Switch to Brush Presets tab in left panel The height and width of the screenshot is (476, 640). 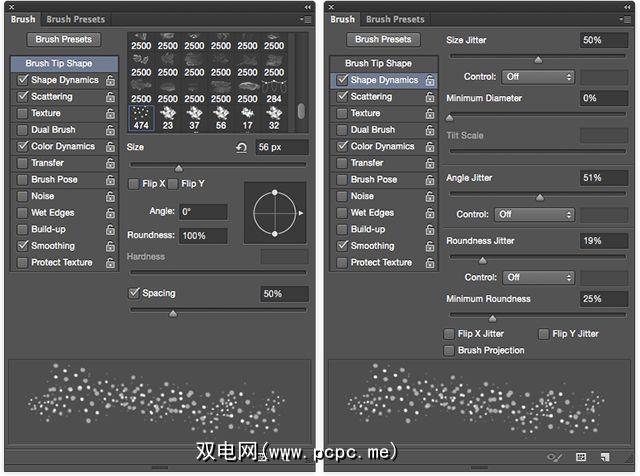pos(76,19)
